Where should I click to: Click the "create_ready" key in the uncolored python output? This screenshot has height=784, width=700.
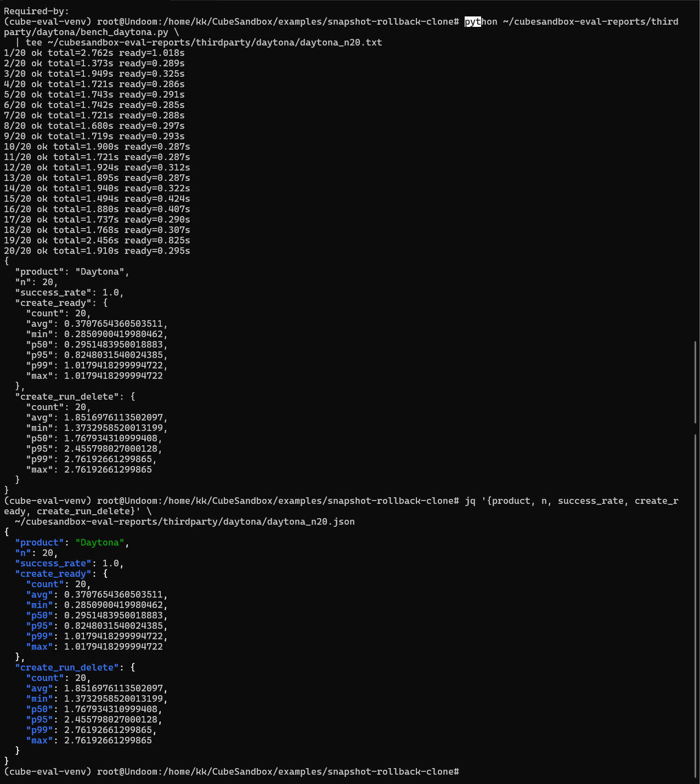pyautogui.click(x=53, y=303)
